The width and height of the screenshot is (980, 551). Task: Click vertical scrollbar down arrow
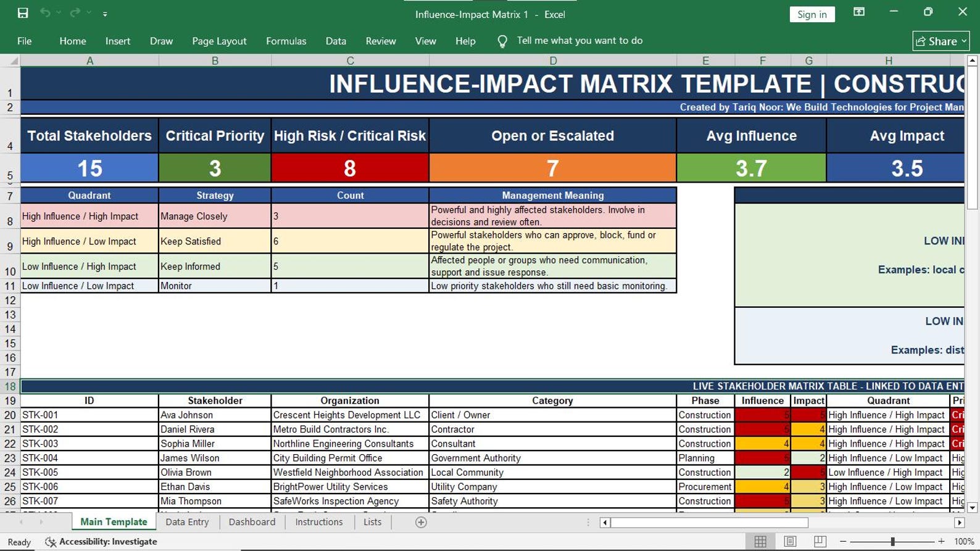click(973, 508)
